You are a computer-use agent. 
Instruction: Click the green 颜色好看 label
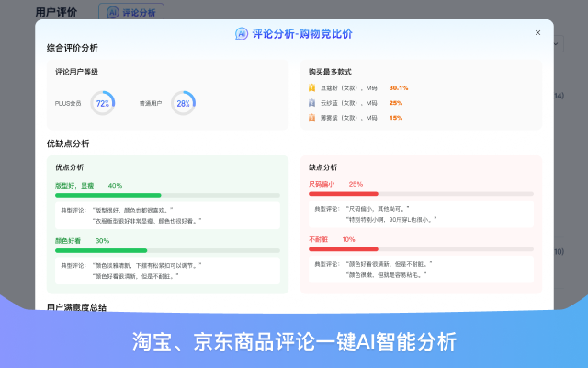68,241
